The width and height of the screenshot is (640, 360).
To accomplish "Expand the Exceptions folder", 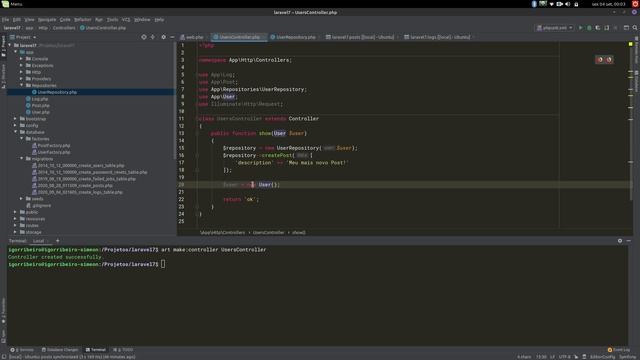I will (21, 65).
